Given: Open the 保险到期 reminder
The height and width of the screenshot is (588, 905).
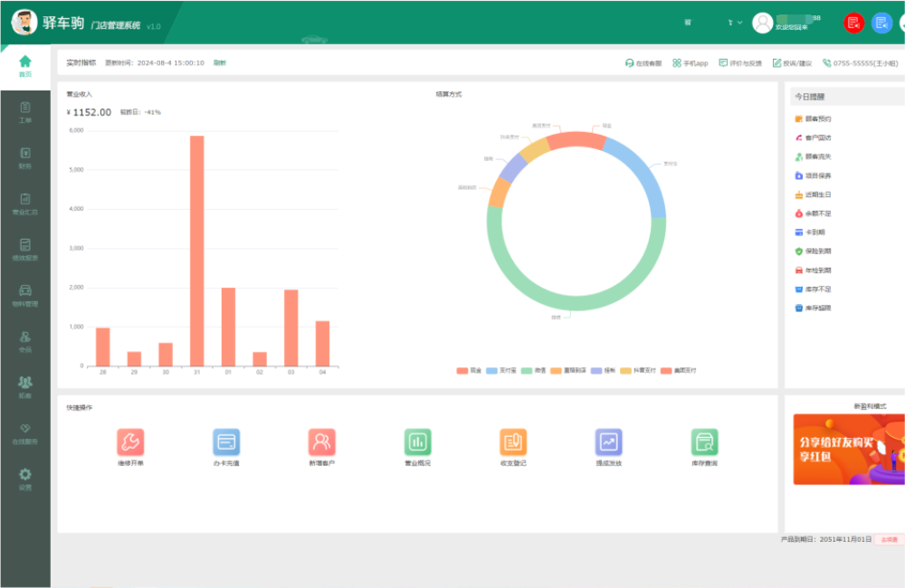Looking at the screenshot, I should [x=813, y=251].
